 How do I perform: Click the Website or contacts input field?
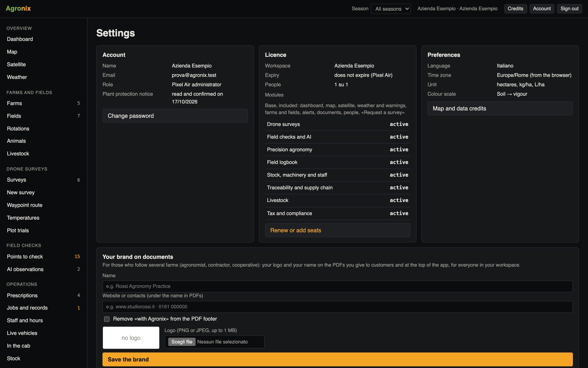pyautogui.click(x=337, y=307)
